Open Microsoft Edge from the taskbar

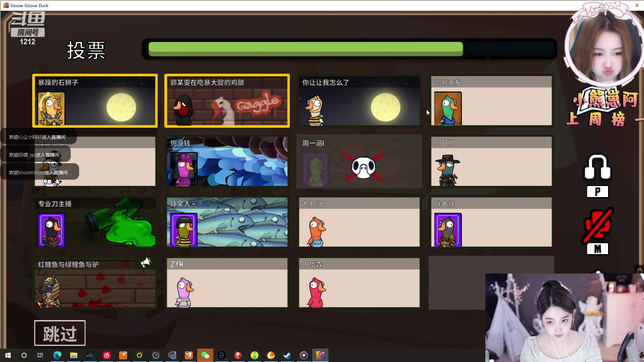(x=57, y=355)
